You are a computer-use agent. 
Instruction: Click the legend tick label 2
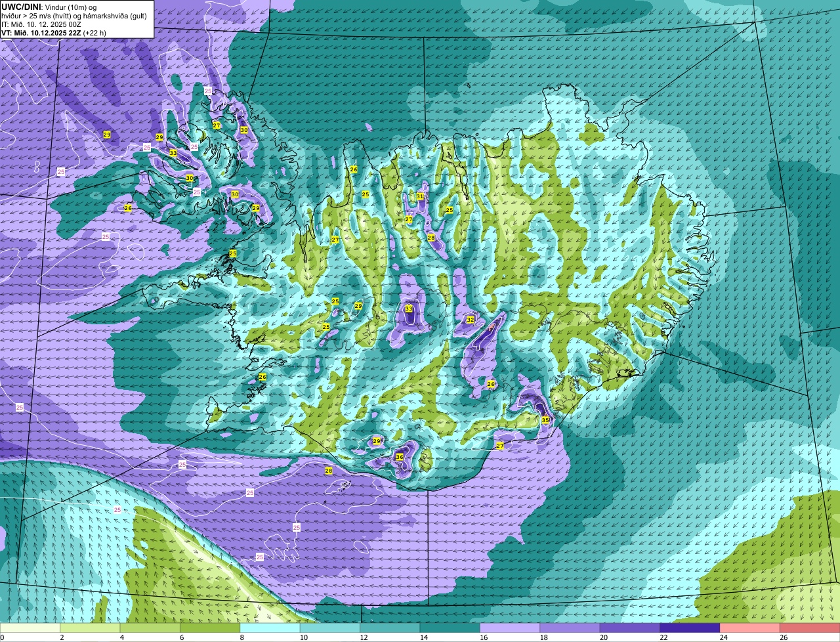click(x=62, y=637)
